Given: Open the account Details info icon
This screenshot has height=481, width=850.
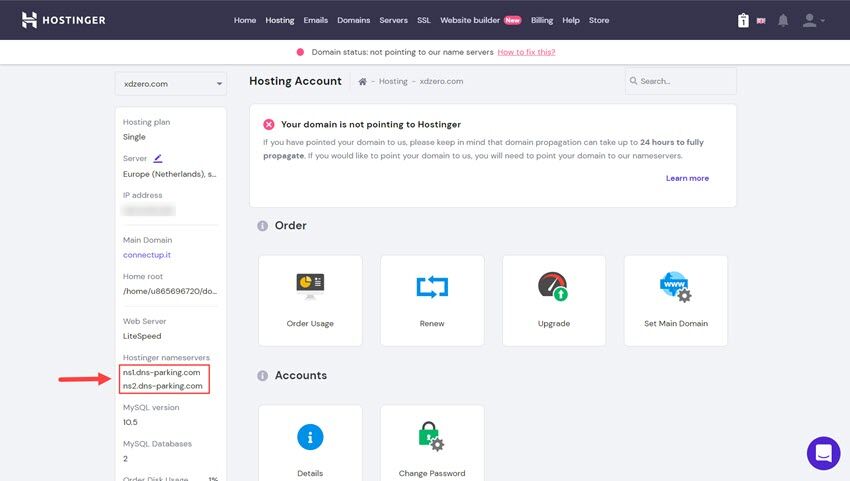Looking at the screenshot, I should pyautogui.click(x=310, y=437).
